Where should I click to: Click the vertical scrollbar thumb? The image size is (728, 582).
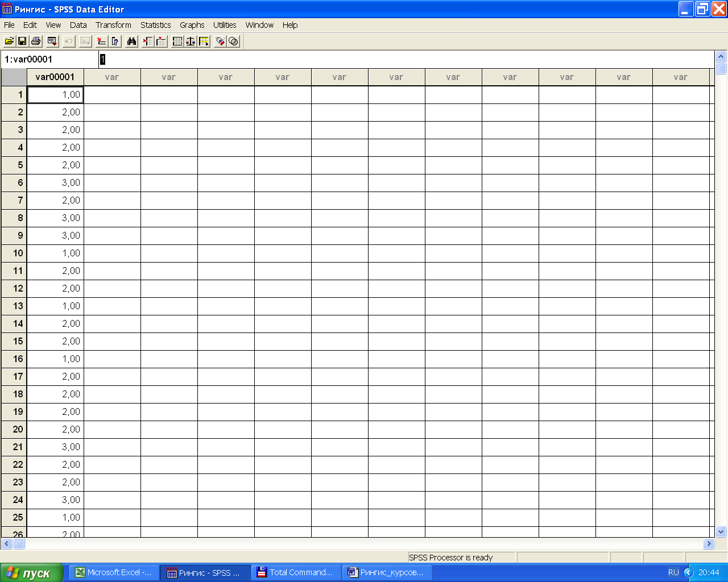click(x=721, y=68)
